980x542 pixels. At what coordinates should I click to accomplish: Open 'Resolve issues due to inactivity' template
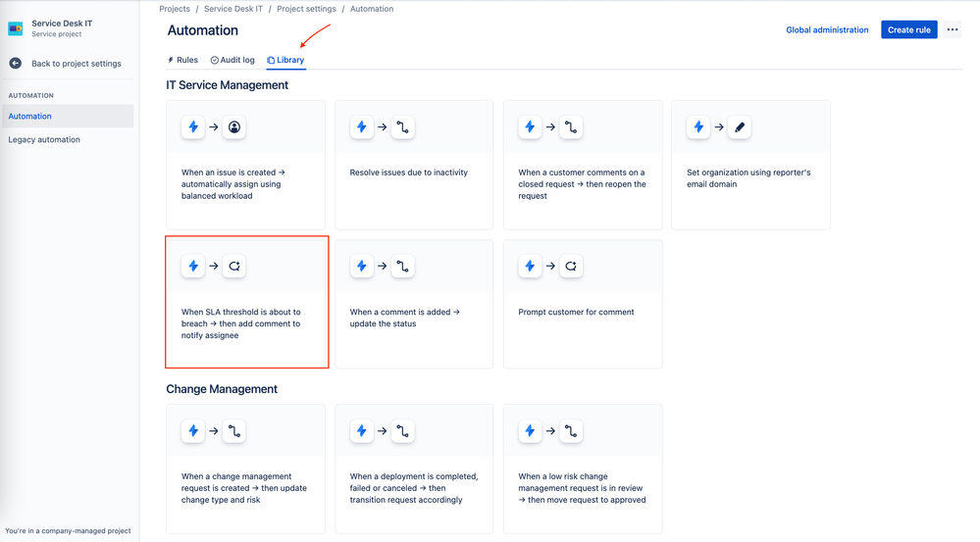414,165
